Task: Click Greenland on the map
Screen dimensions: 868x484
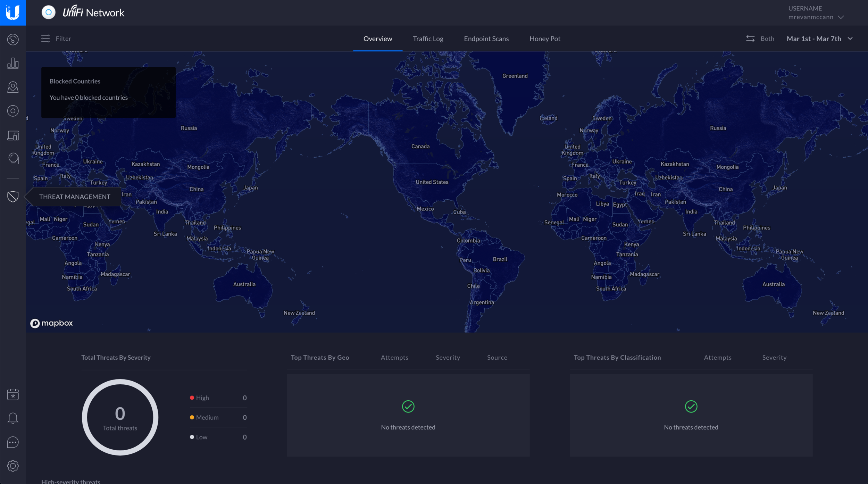Action: point(515,76)
